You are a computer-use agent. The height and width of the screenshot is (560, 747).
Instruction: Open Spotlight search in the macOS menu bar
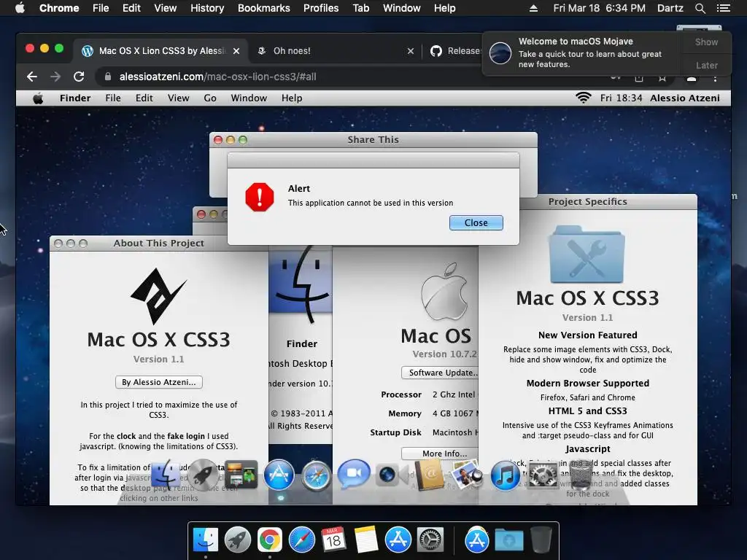point(700,8)
